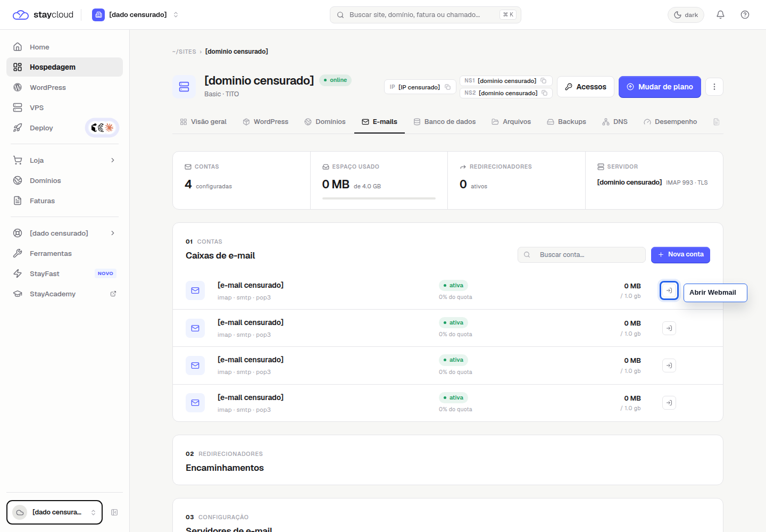The image size is (766, 532).
Task: Switch to the DNS tab
Action: click(615, 122)
